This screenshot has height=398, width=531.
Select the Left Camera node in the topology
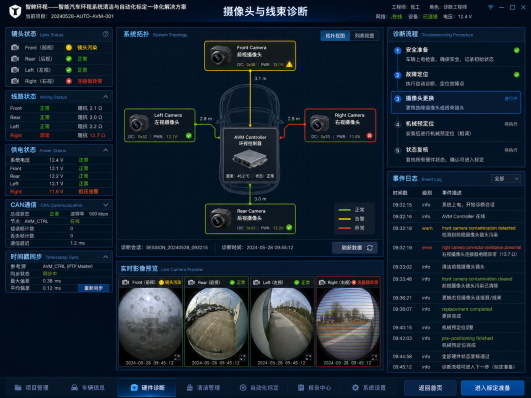coord(160,125)
